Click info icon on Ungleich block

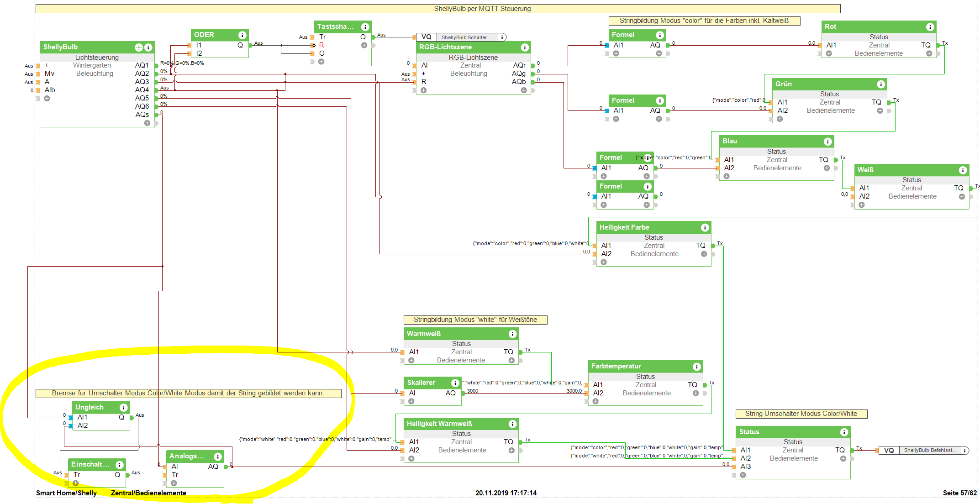124,408
